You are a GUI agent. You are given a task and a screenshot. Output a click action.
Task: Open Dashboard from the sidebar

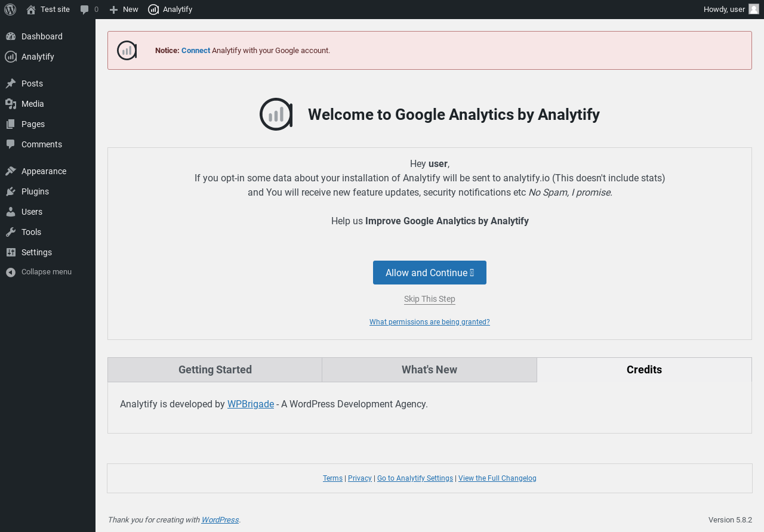point(42,36)
